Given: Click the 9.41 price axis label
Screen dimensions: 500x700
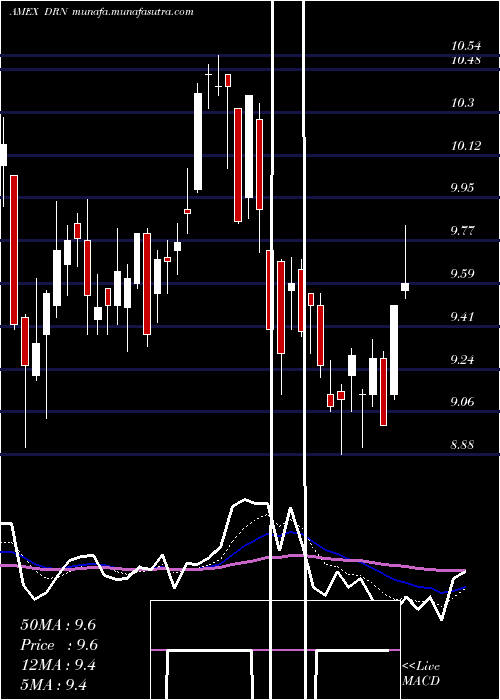Looking at the screenshot, I should (462, 317).
